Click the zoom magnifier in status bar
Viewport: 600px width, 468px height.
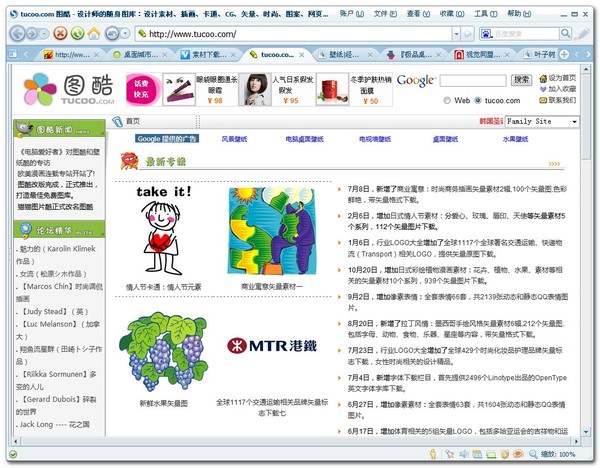tap(533, 454)
